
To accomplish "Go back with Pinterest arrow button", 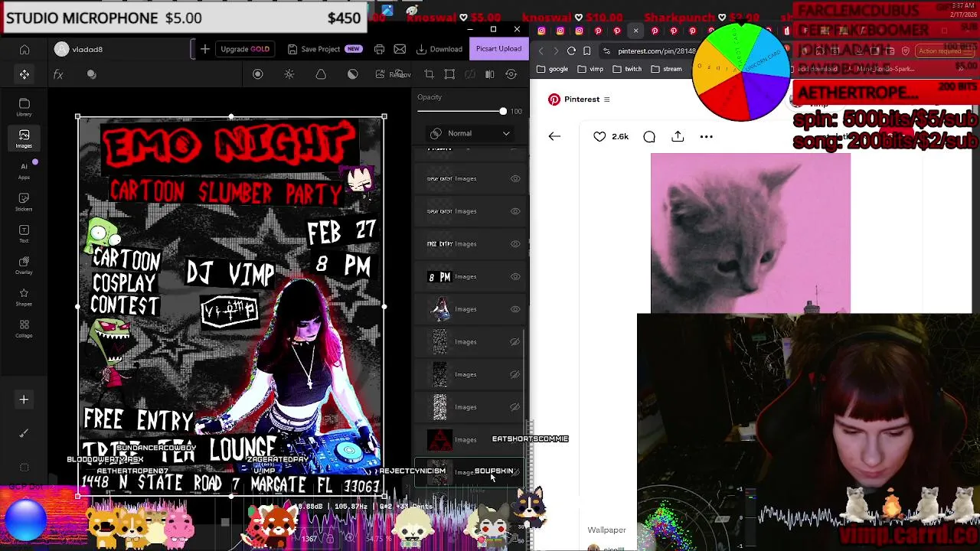I will click(x=554, y=136).
